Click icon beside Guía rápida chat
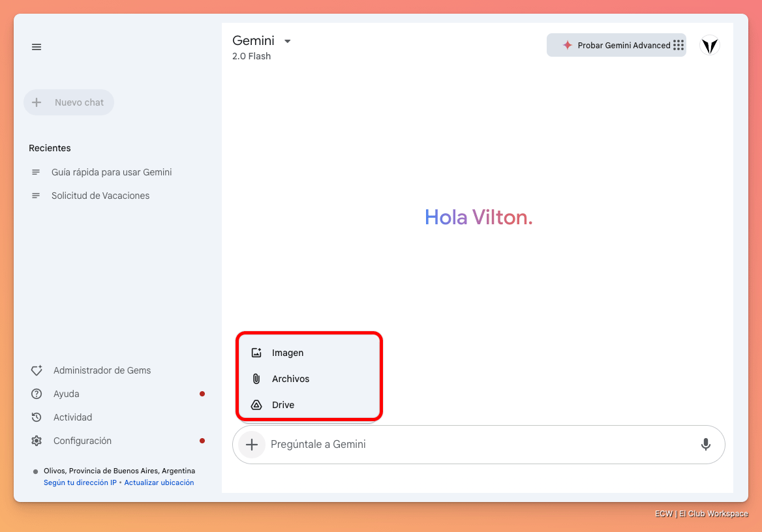Image resolution: width=762 pixels, height=532 pixels. click(36, 173)
